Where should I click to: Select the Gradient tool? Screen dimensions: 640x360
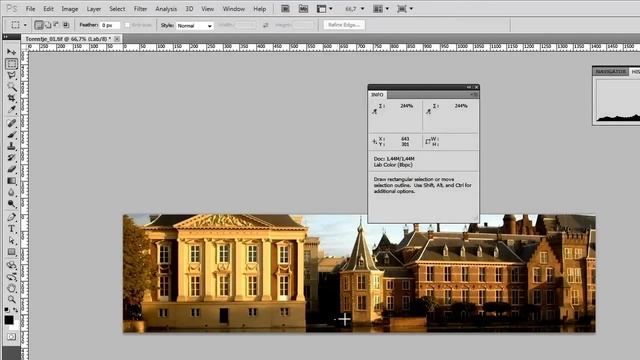pos(11,181)
